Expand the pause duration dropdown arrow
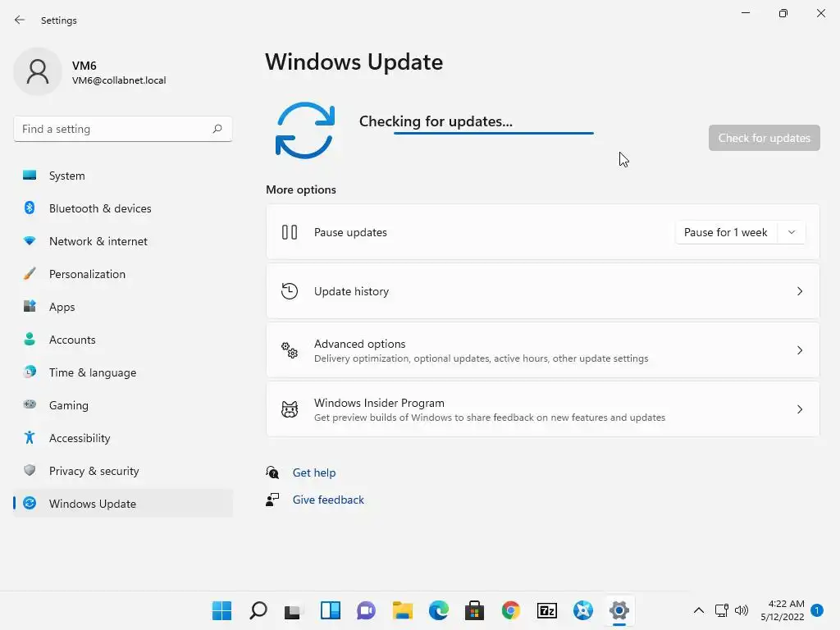Image resolution: width=840 pixels, height=630 pixels. tap(792, 232)
